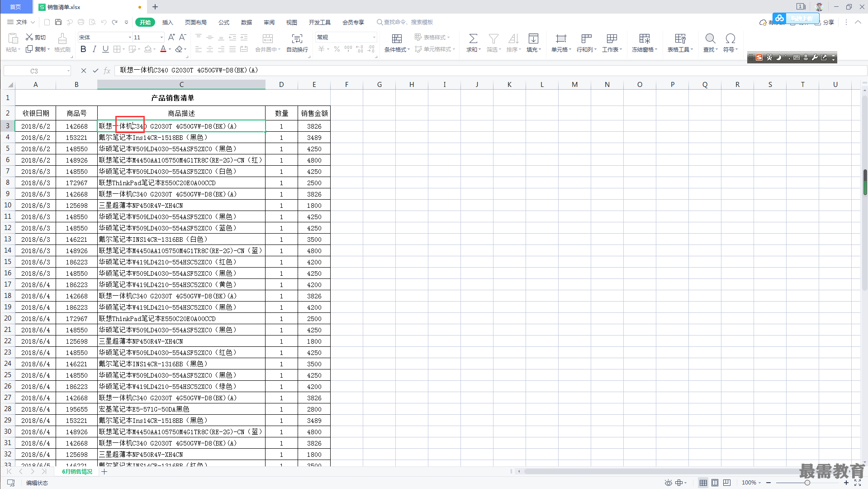This screenshot has height=489, width=868.
Task: Switch to Page Layout view in status bar
Action: pyautogui.click(x=715, y=483)
